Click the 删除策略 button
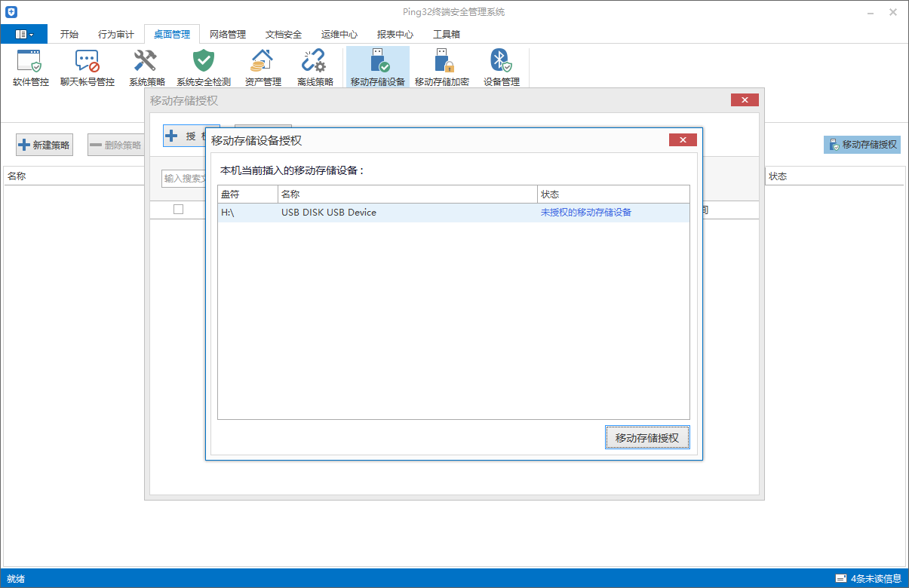Image resolution: width=909 pixels, height=588 pixels. click(116, 145)
